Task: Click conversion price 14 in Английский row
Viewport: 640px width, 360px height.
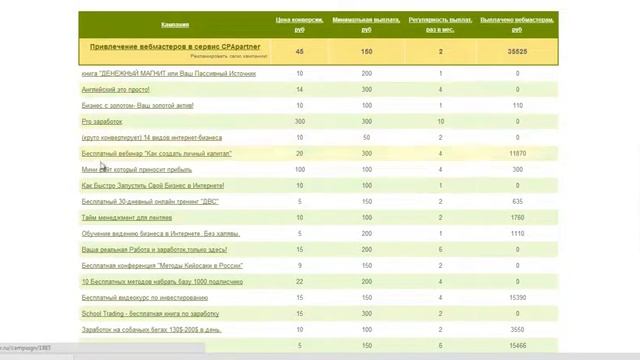Action: click(300, 90)
